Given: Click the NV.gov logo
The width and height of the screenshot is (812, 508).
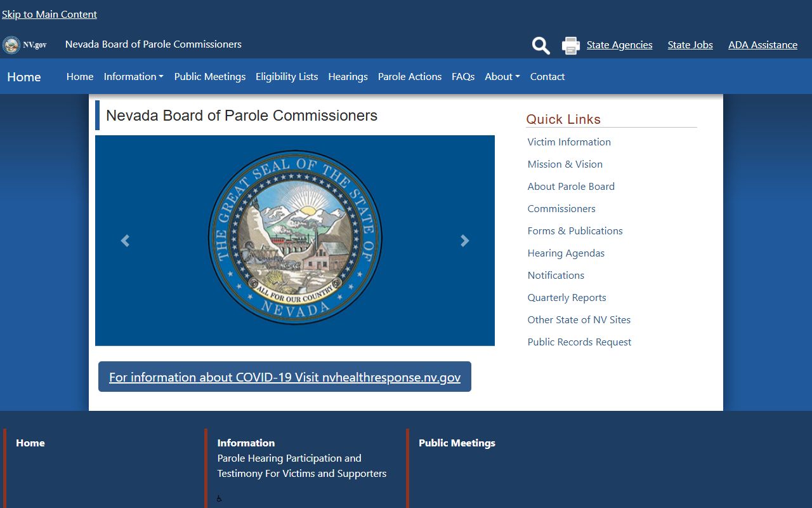Looking at the screenshot, I should point(25,45).
